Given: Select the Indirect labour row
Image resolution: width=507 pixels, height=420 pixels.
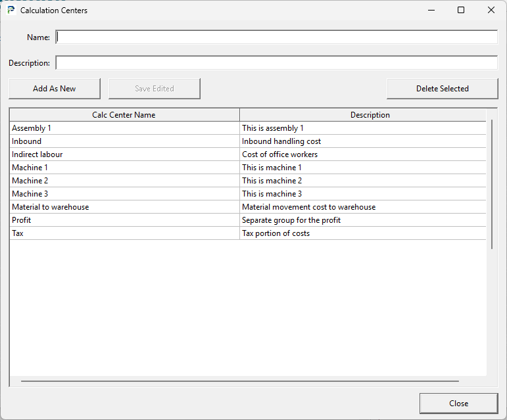Looking at the screenshot, I should pos(248,154).
